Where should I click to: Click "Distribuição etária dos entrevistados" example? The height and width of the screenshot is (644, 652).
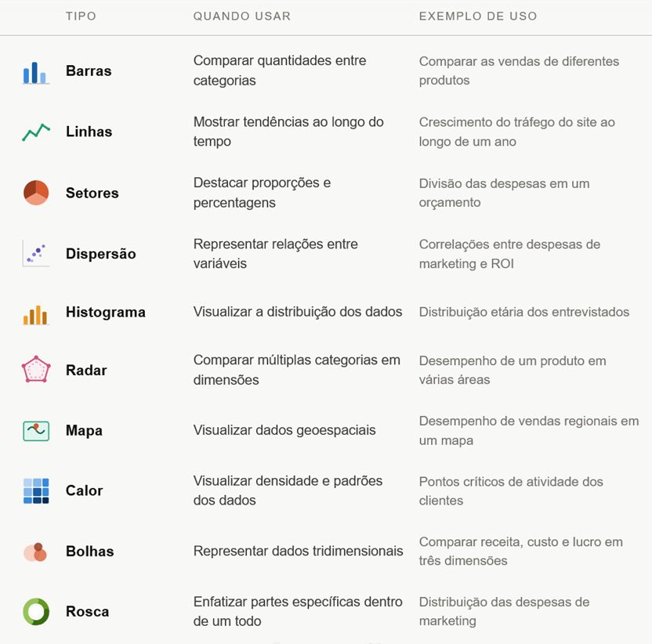click(x=524, y=312)
